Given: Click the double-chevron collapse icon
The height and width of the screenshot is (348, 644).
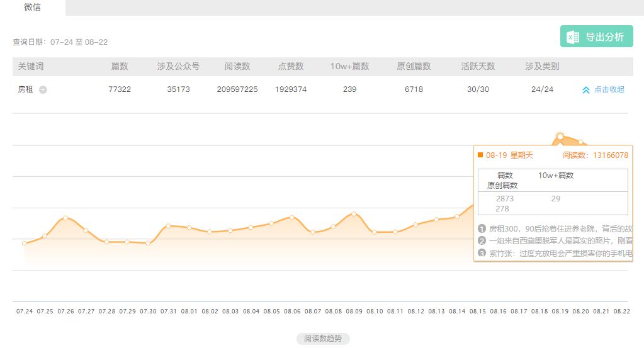Looking at the screenshot, I should pyautogui.click(x=585, y=90).
